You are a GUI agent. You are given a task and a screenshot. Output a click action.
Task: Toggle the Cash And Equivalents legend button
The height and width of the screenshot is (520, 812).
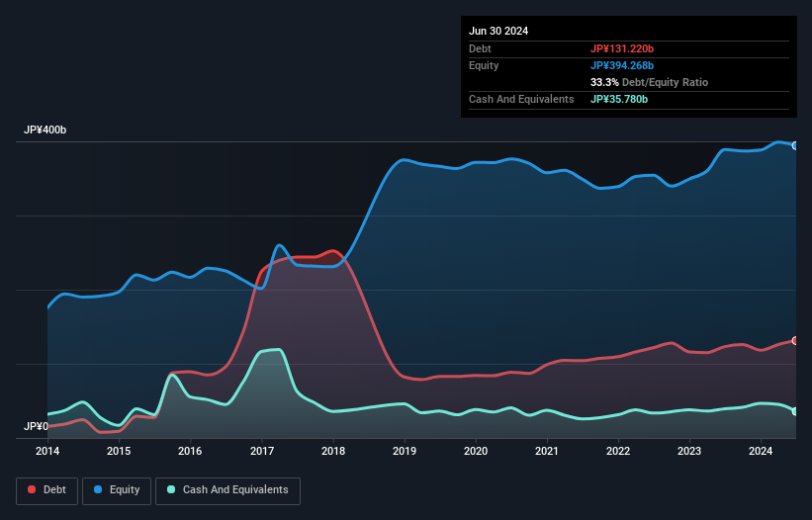pyautogui.click(x=227, y=490)
